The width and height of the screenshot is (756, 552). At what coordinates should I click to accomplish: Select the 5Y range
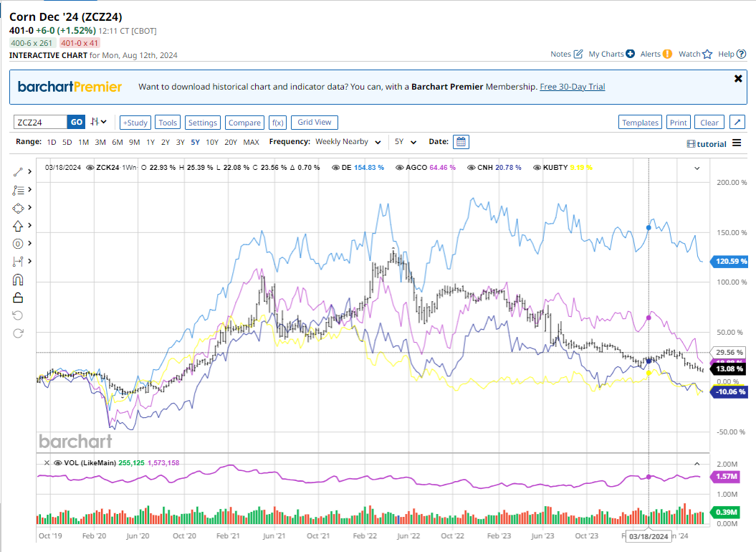[195, 143]
